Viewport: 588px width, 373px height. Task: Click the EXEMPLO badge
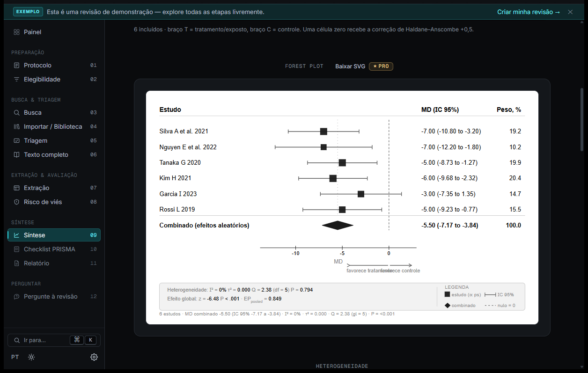(28, 12)
